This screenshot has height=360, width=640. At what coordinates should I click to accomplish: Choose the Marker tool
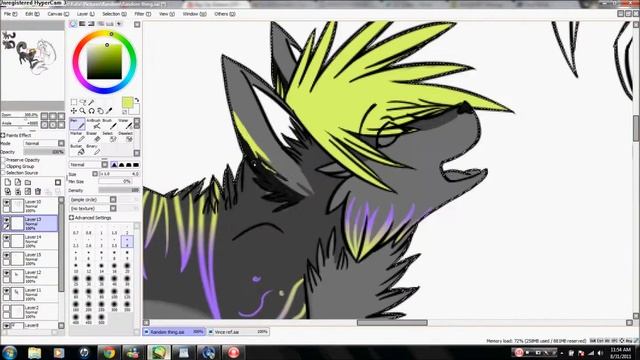[77, 137]
